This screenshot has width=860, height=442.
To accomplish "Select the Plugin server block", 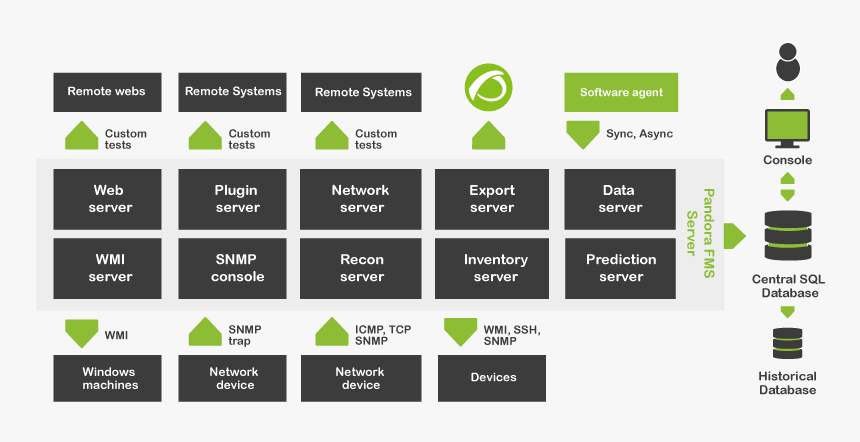I will coord(233,199).
